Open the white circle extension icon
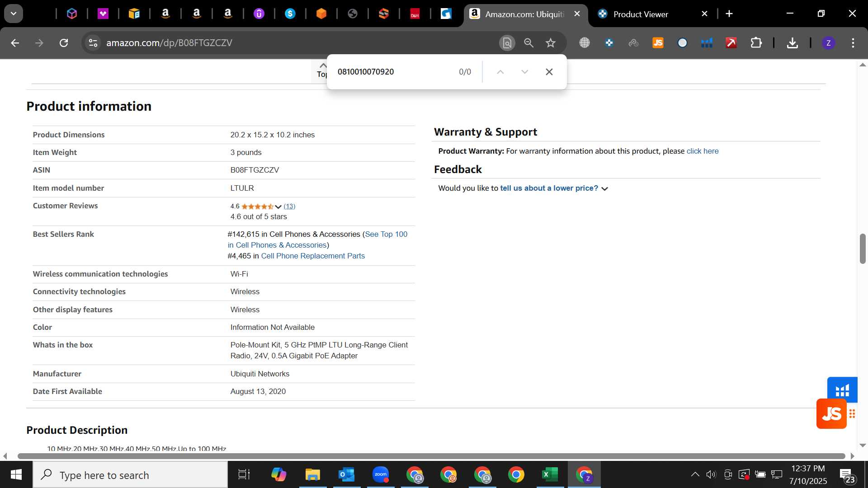868x488 pixels. (682, 43)
